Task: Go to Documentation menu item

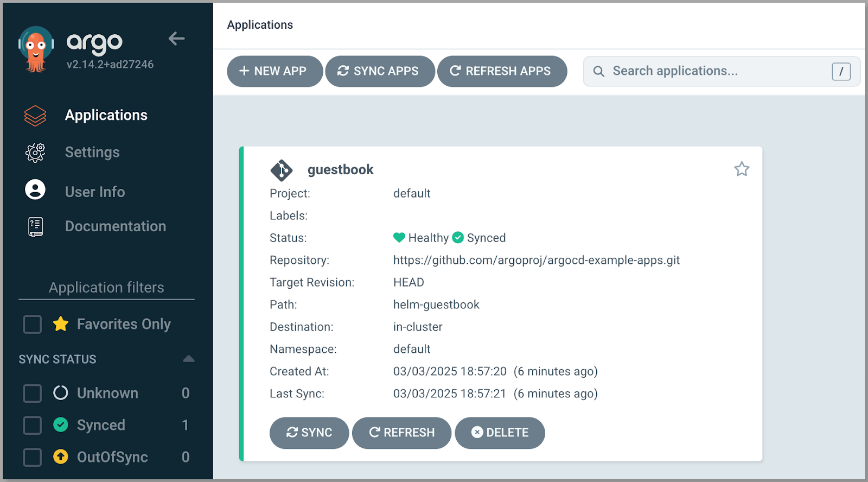Action: click(x=116, y=226)
